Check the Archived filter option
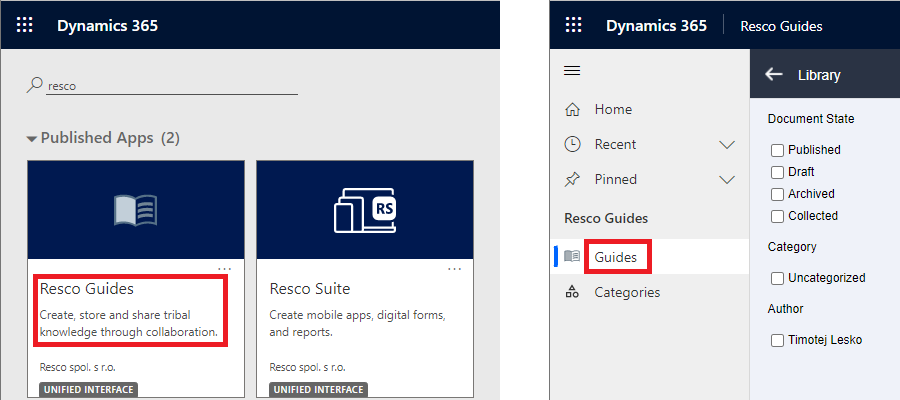 pos(777,194)
